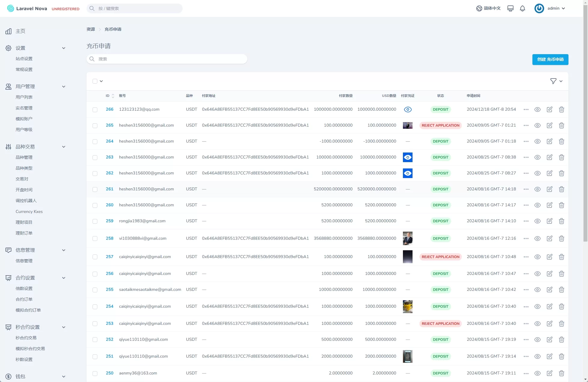Go to 合约订单 sidebar item
588x382 pixels.
point(24,299)
